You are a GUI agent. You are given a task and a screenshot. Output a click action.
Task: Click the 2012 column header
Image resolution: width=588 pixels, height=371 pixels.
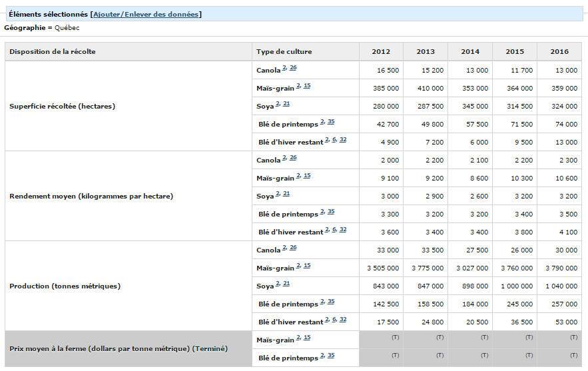pyautogui.click(x=381, y=52)
